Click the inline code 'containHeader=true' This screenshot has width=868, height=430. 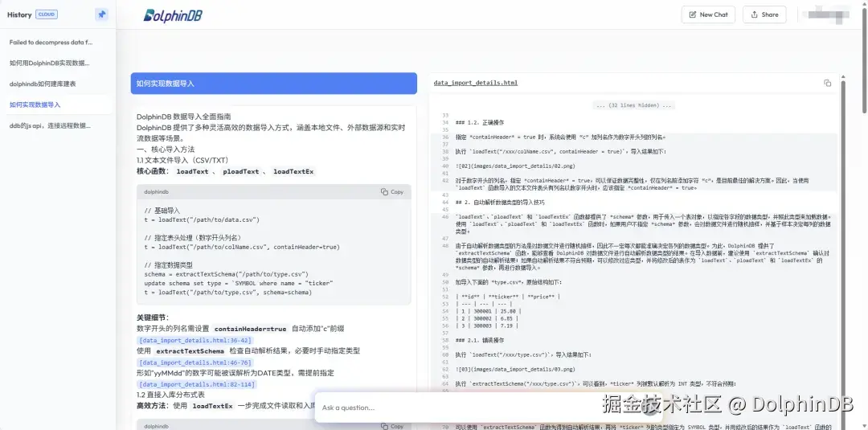[250, 329]
